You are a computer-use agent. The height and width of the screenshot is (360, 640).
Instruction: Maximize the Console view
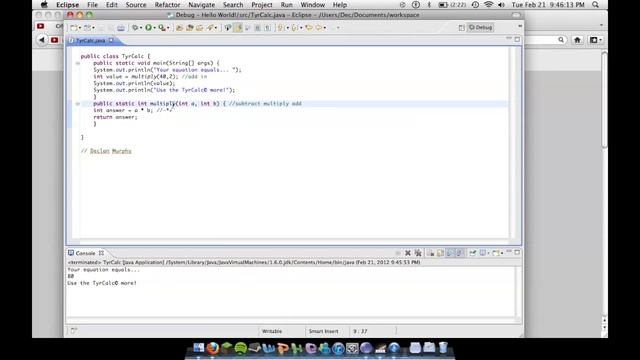pyautogui.click(x=517, y=253)
